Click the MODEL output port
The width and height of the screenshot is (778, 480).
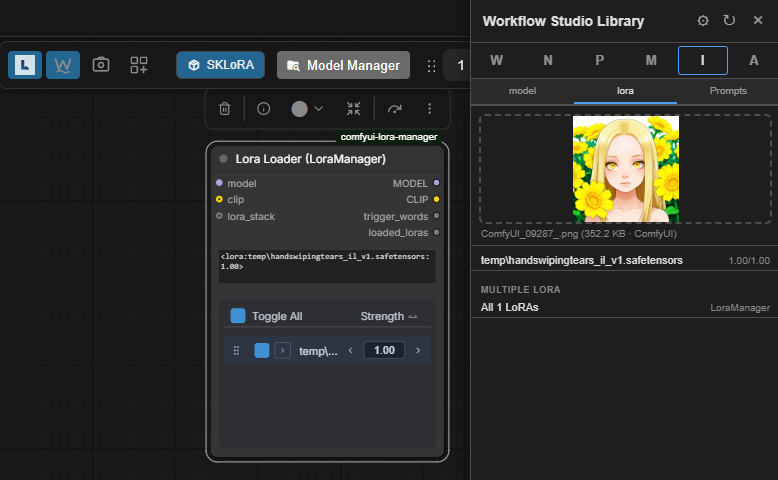tap(437, 183)
